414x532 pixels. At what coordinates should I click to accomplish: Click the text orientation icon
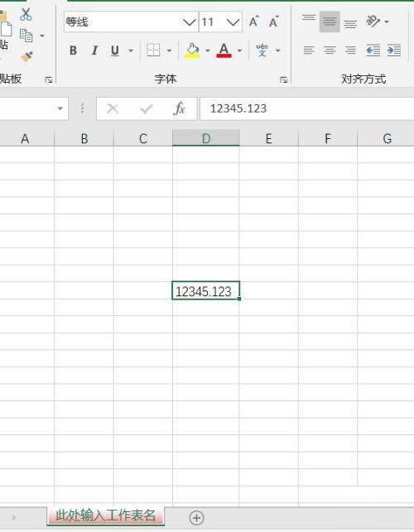coord(373,22)
